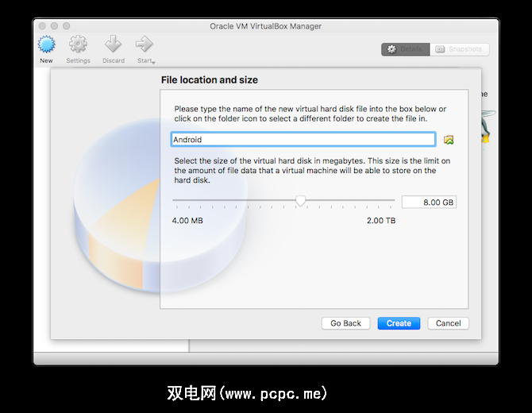Switch to the Snapshots view tab
The width and height of the screenshot is (532, 413).
pos(460,49)
